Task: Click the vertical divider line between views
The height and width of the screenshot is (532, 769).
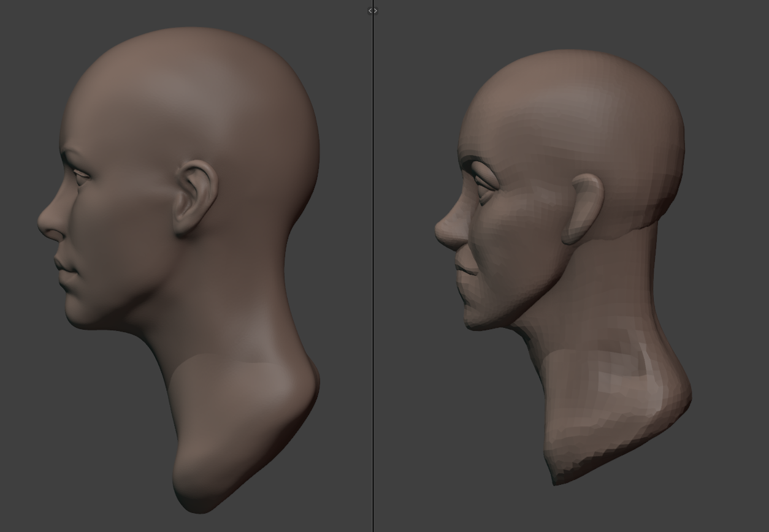Action: click(373, 276)
